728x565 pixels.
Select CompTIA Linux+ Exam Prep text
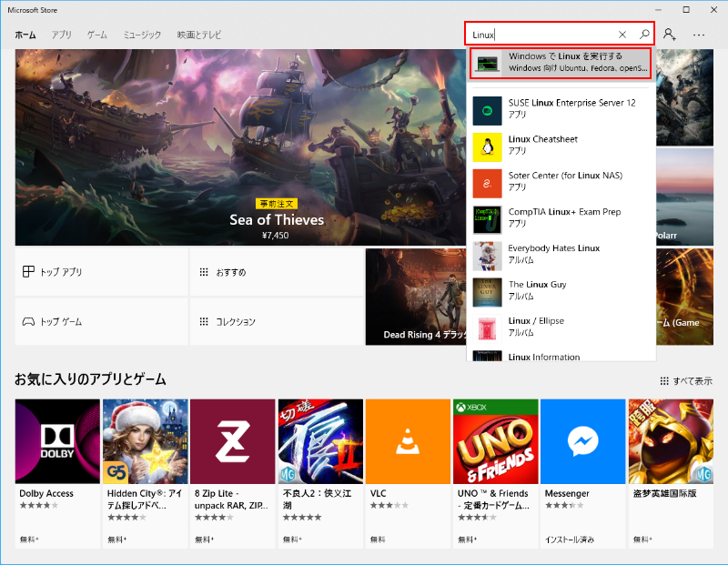coord(564,212)
